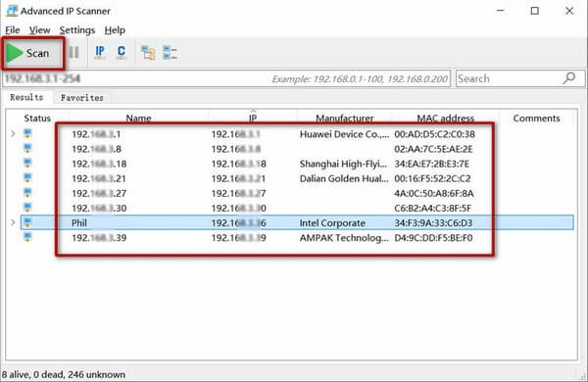588x382 pixels.
Task: Open the Settings menu
Action: coord(77,30)
